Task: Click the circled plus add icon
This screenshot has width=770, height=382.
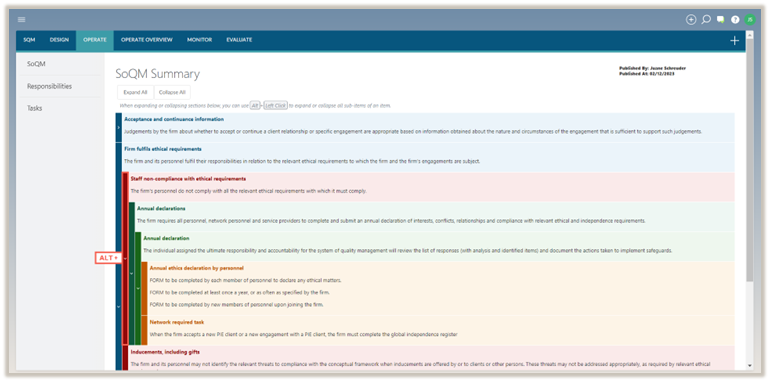Action: [x=691, y=20]
